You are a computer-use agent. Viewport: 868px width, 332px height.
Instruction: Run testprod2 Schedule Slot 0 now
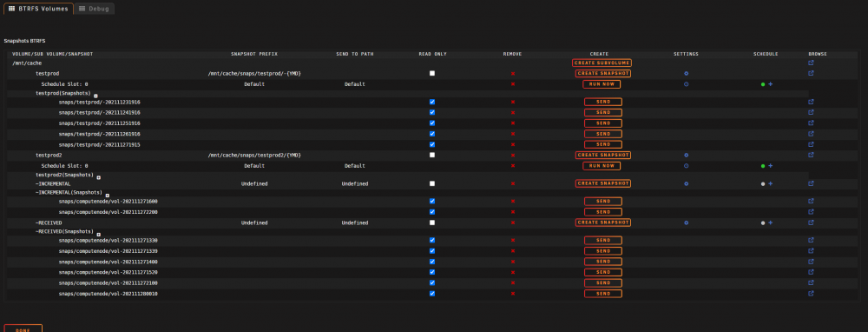602,166
